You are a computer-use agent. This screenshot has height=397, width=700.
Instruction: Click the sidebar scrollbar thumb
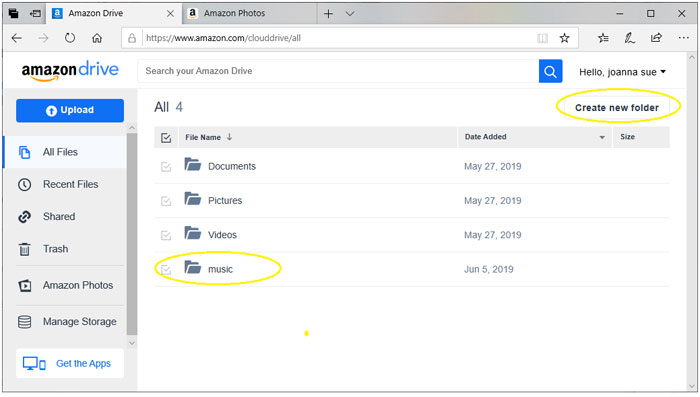(132, 234)
